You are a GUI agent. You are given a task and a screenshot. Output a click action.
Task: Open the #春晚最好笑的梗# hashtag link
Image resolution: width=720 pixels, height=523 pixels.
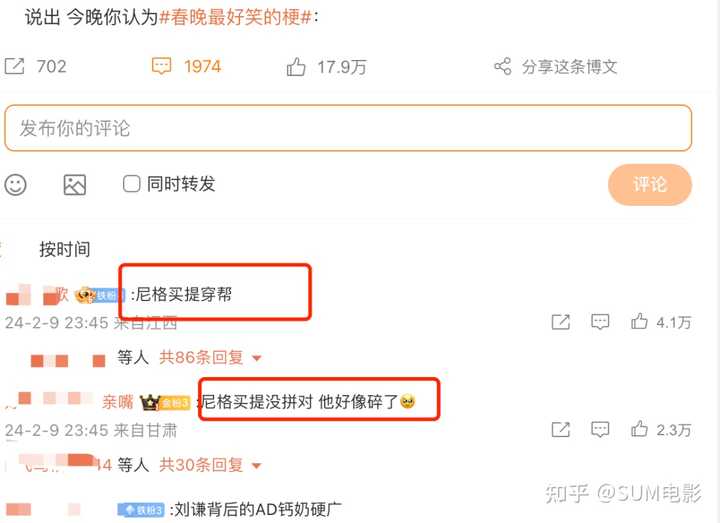[x=236, y=17]
